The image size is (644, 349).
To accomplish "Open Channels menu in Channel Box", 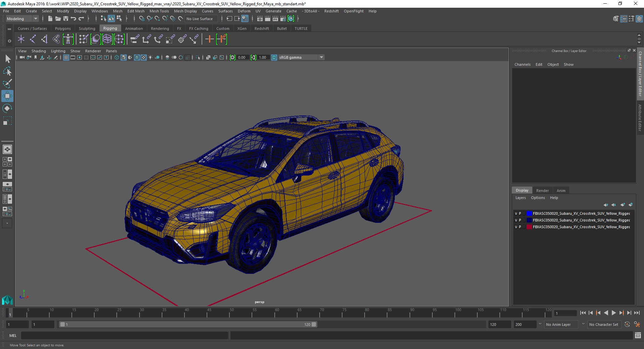I will [x=522, y=64].
